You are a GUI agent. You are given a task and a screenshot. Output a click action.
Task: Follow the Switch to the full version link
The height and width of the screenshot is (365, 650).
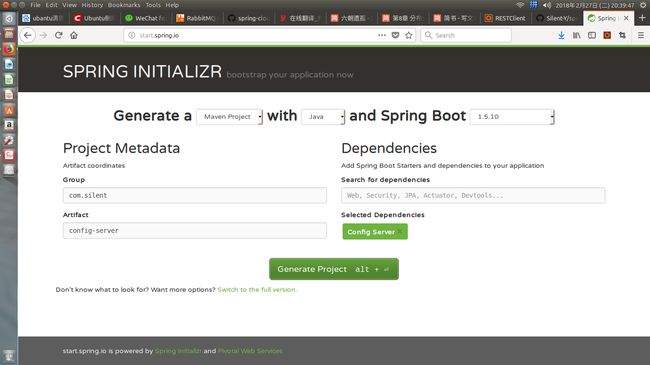[x=257, y=290]
